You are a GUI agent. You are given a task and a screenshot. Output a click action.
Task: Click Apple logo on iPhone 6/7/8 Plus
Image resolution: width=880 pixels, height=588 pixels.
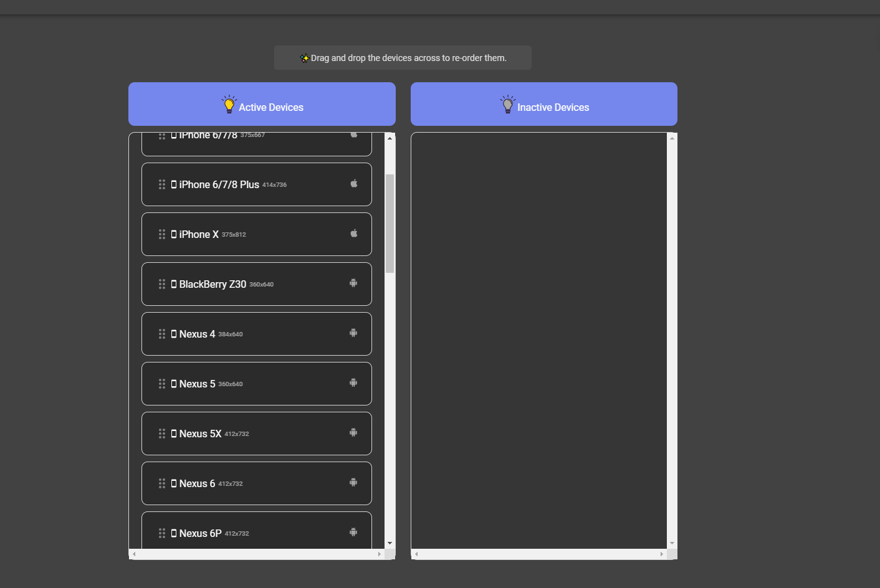[354, 183]
